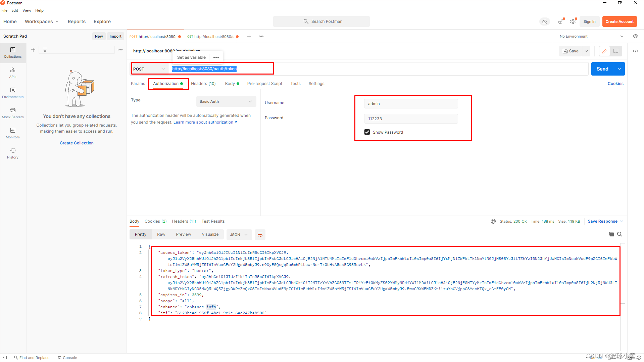The height and width of the screenshot is (362, 644).
Task: Click the filter icon in collections search
Action: [45, 50]
